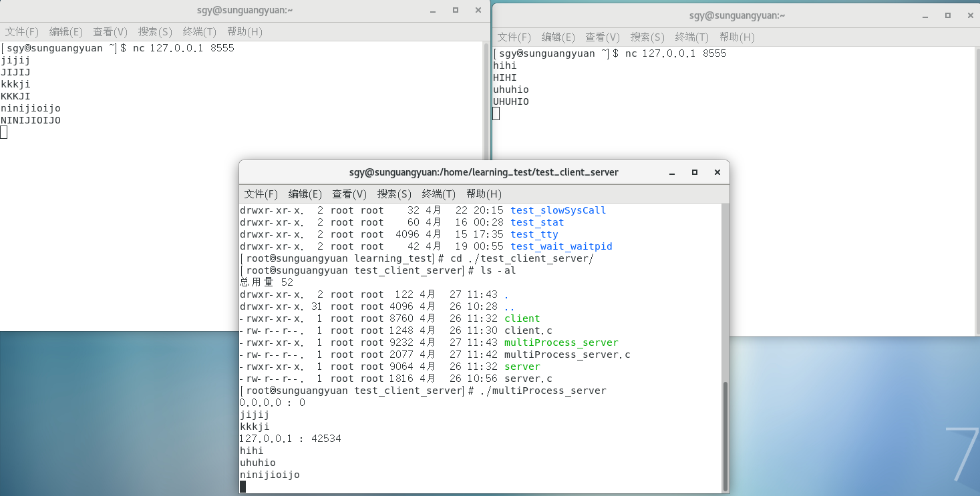980x496 pixels.
Task: Click 'ls -al' command in middle terminal
Action: point(498,270)
